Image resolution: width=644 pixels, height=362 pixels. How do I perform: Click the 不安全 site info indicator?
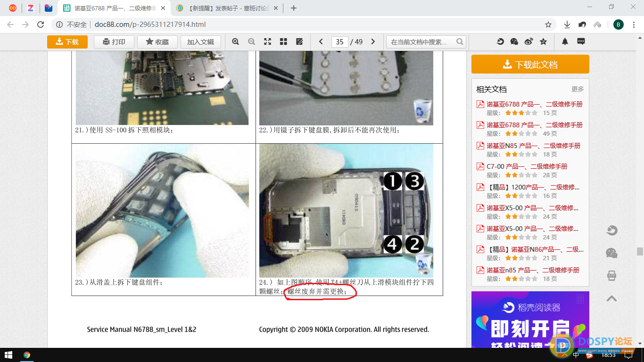point(72,25)
